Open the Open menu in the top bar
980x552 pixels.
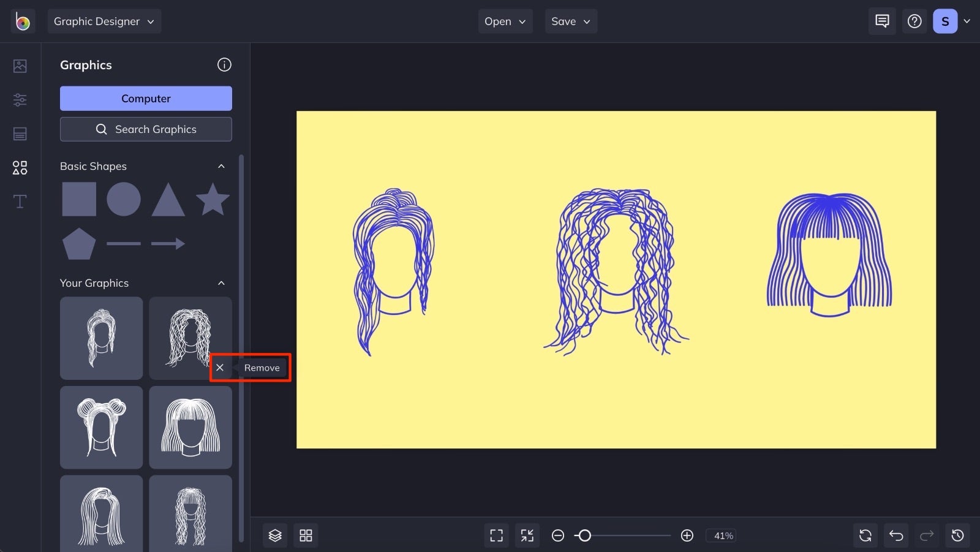[x=505, y=21]
